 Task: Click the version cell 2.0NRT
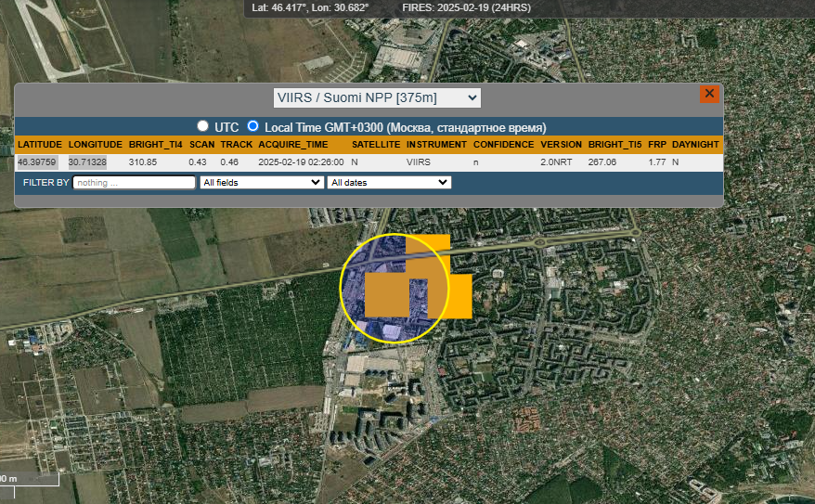[556, 162]
